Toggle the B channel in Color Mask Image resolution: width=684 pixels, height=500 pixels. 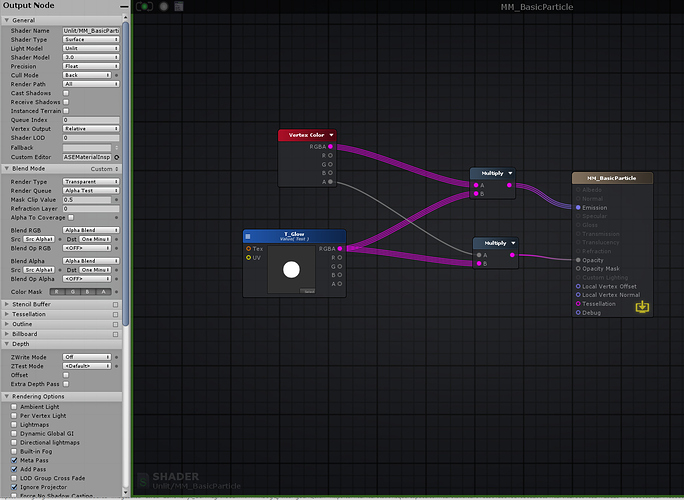pyautogui.click(x=88, y=292)
